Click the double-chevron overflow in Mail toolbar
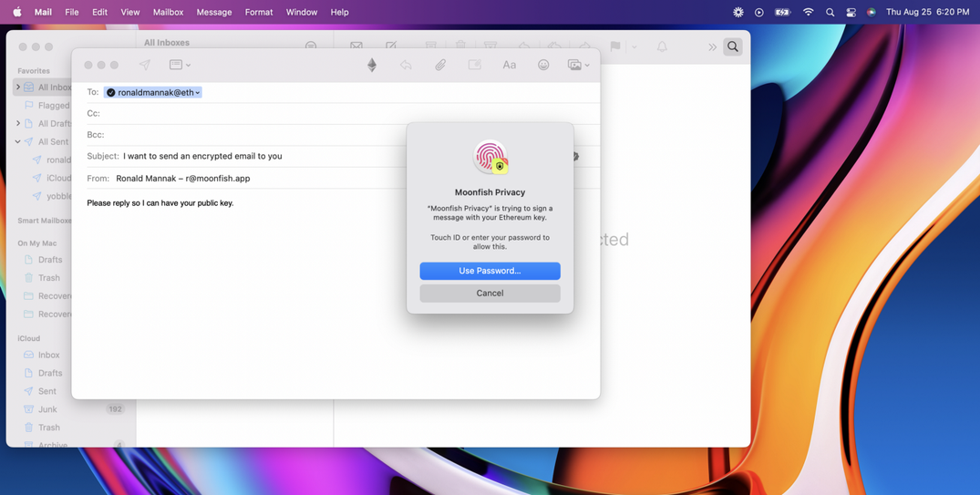Screen dimensions: 980x495 click(713, 46)
